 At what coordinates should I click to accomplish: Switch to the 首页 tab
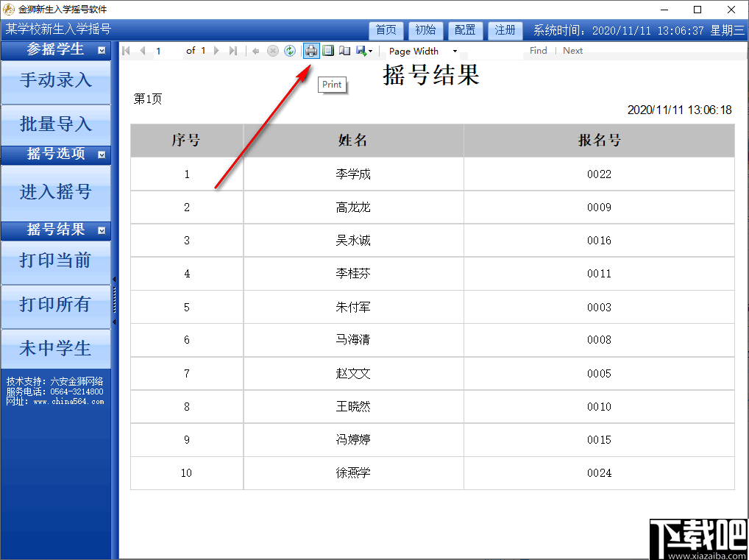pos(386,30)
